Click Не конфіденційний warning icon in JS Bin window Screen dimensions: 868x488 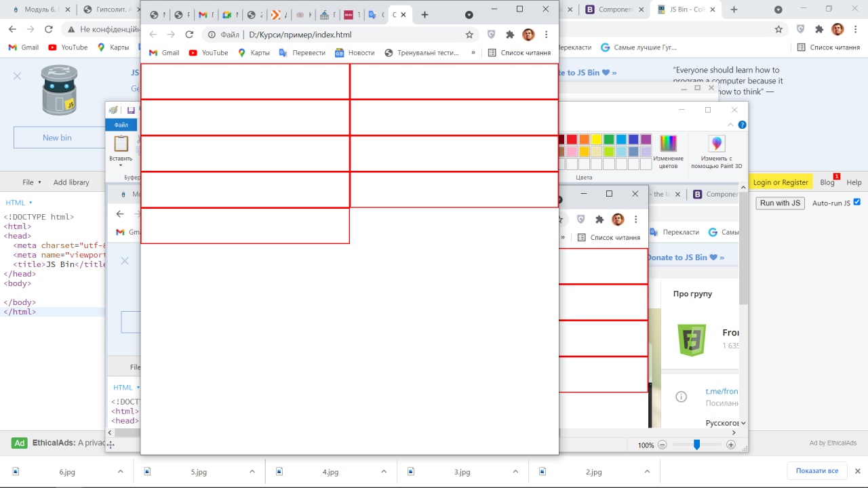[x=71, y=29]
